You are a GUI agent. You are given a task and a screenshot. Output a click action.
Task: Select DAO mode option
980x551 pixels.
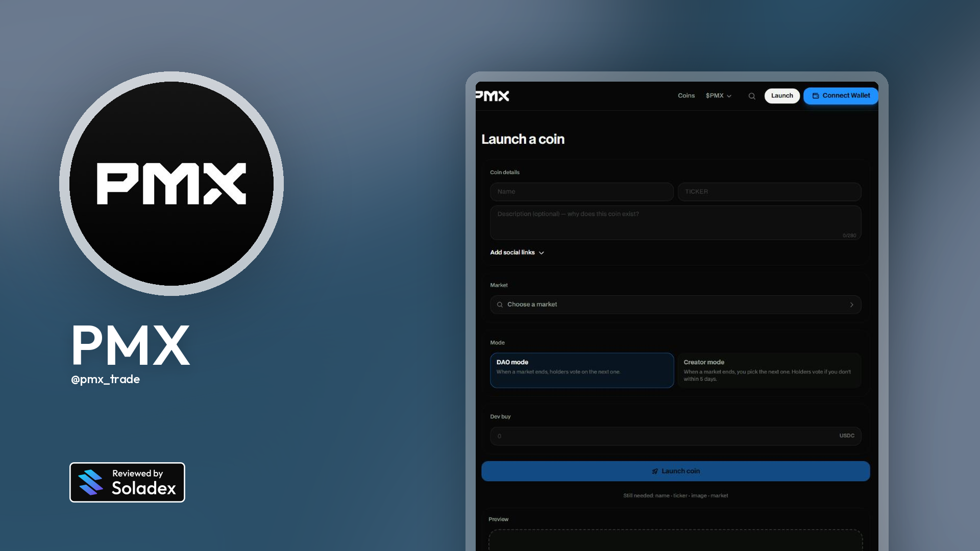[582, 370]
